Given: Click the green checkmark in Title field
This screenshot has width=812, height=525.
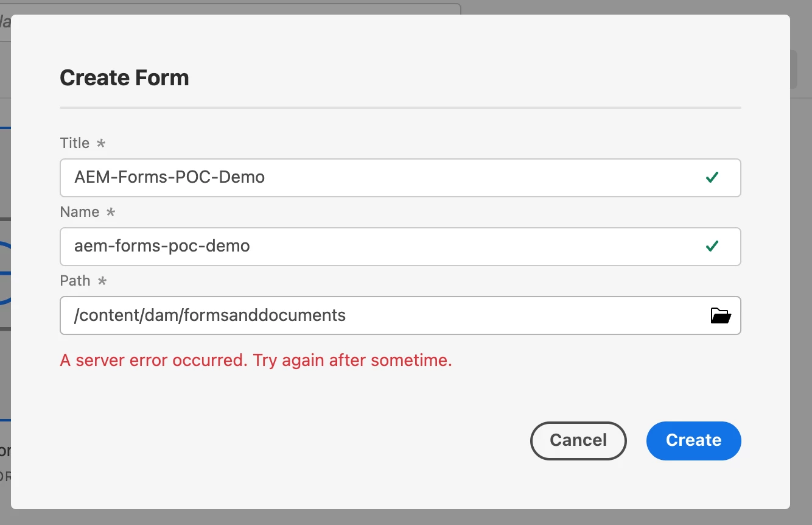Looking at the screenshot, I should click(712, 177).
